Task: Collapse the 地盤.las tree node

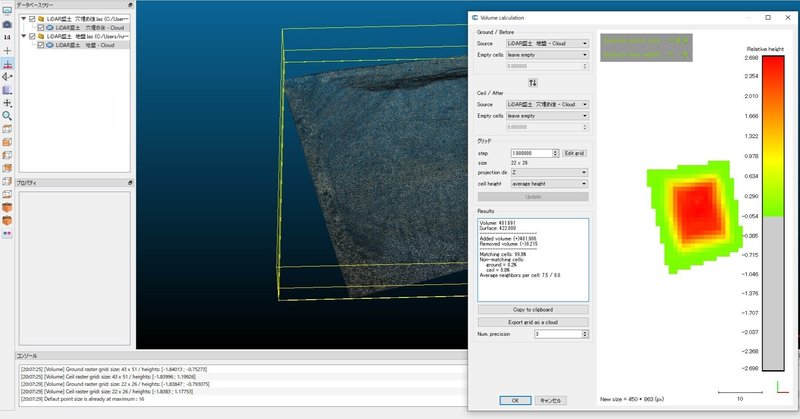Action: [24, 36]
